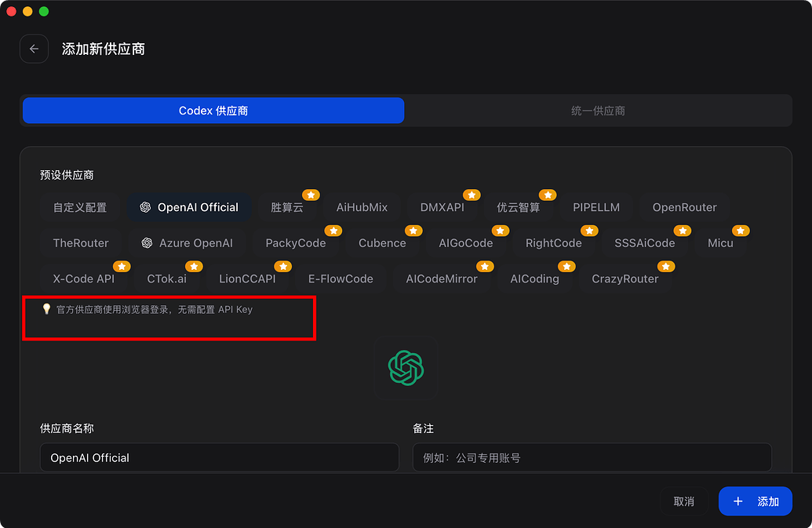Click the star badge on LionCCAPI
Viewport: 812px width, 528px height.
click(282, 266)
